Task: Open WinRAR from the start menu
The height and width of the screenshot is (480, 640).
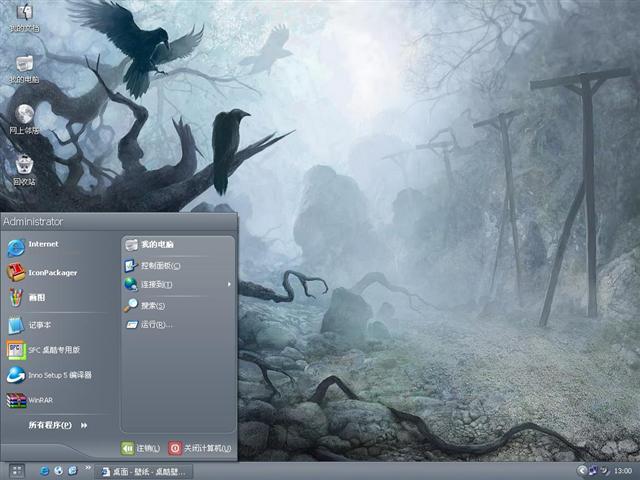Action: click(59, 400)
